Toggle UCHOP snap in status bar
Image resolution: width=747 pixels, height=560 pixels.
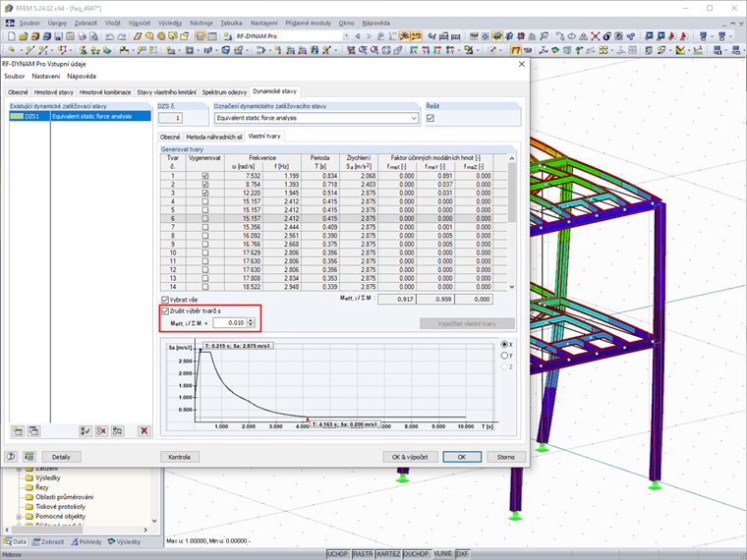coord(338,554)
